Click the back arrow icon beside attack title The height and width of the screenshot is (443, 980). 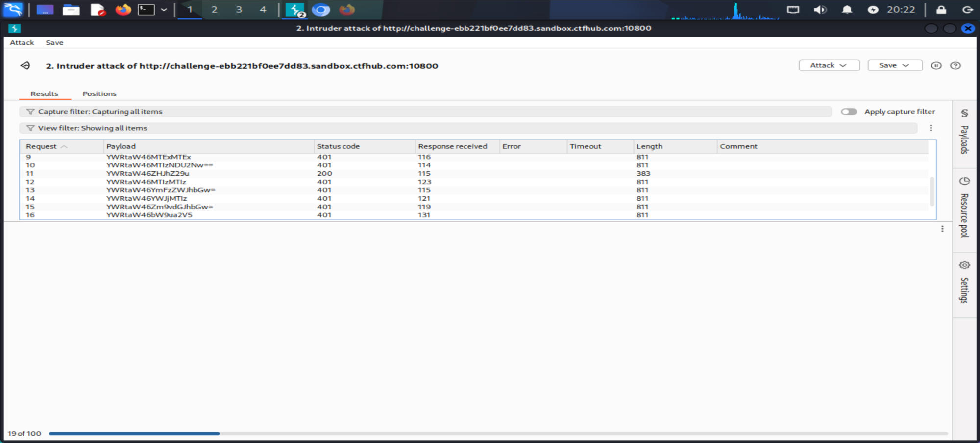(x=25, y=66)
